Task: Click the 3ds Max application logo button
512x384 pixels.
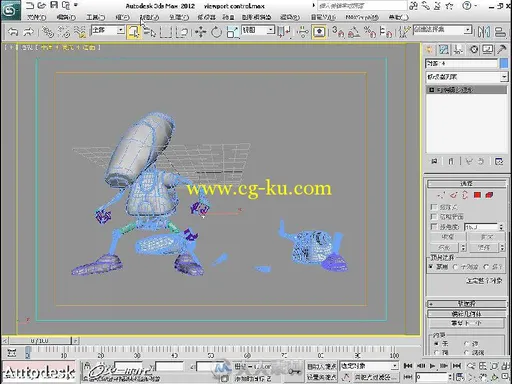Action: [10, 11]
